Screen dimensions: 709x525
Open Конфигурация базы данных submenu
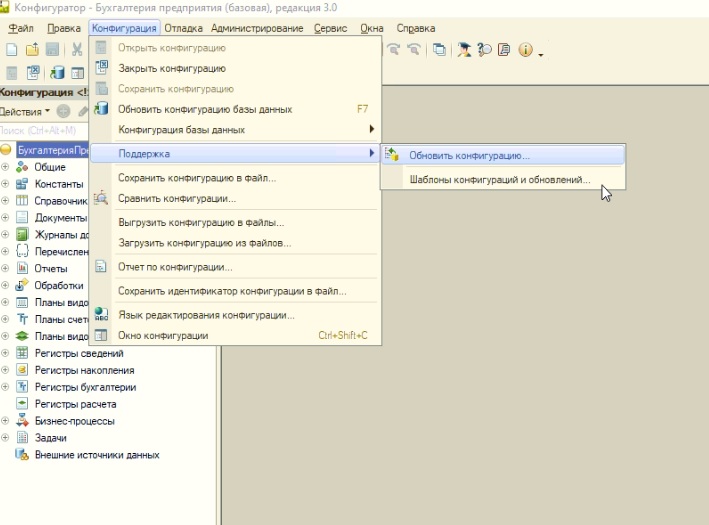pyautogui.click(x=235, y=130)
